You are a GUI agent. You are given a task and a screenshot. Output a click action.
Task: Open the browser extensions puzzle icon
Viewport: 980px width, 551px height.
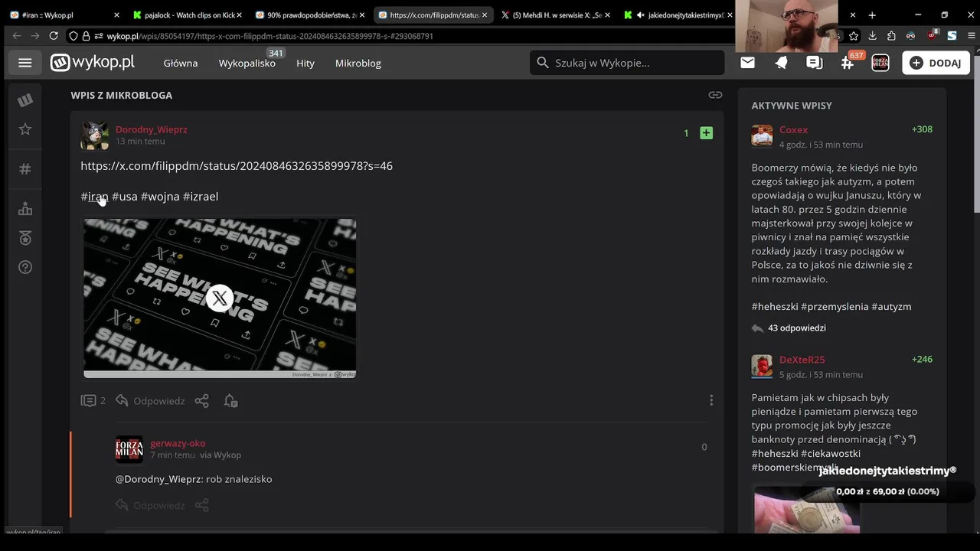891,36
